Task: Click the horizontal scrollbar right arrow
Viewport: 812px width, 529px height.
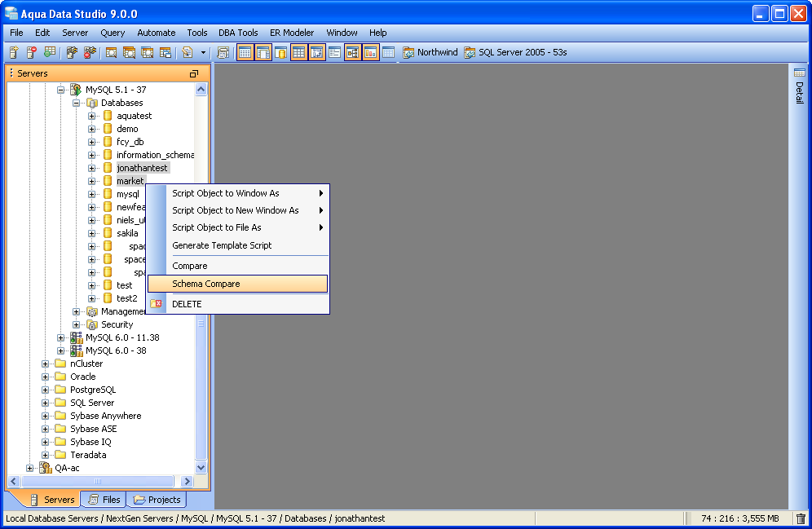Action: tap(187, 482)
